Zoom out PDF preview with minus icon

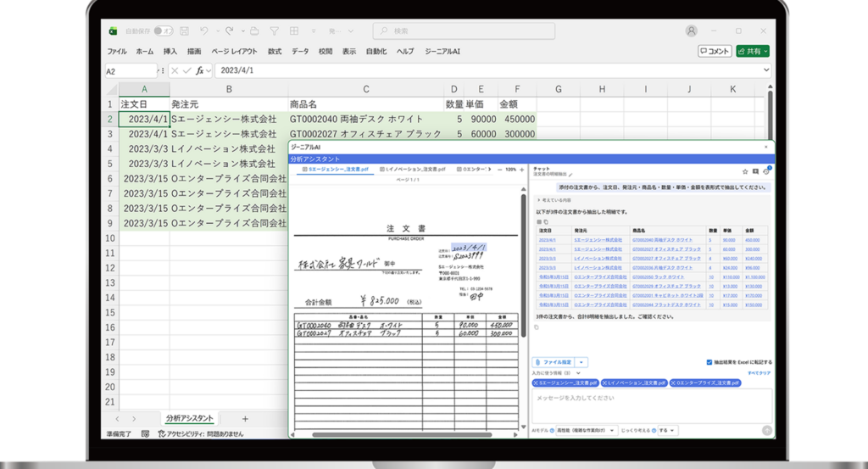pyautogui.click(x=500, y=170)
